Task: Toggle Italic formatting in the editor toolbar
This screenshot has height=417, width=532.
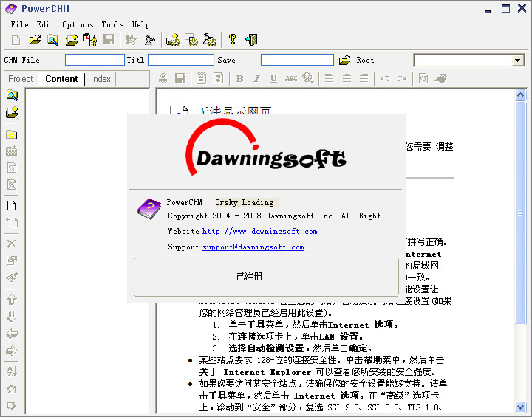Action: [256, 79]
